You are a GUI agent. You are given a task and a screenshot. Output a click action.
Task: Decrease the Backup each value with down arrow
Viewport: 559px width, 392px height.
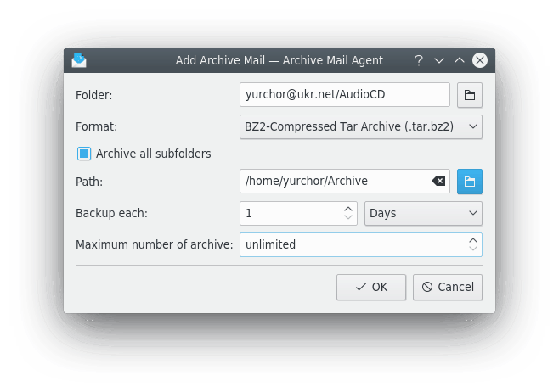coord(348,218)
